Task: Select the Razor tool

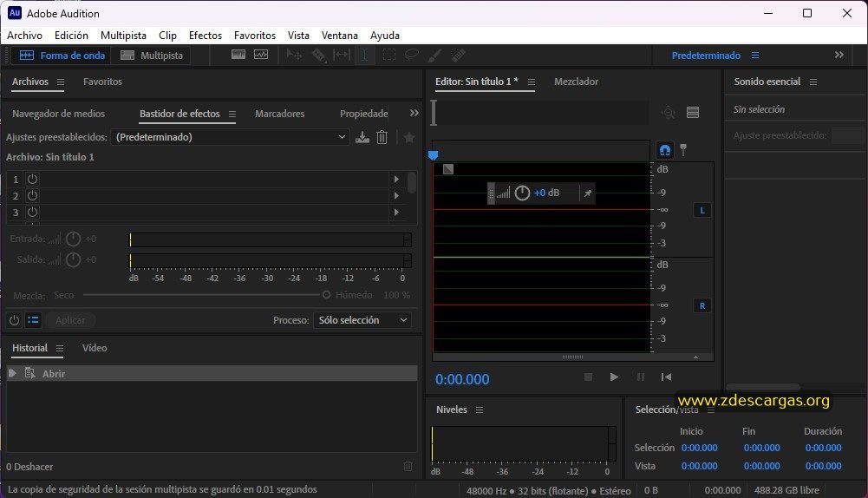Action: coord(318,55)
